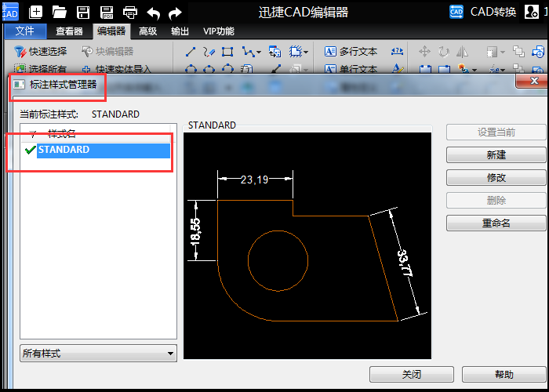The width and height of the screenshot is (549, 392).
Task: Click the 帮助 button
Action: (504, 375)
